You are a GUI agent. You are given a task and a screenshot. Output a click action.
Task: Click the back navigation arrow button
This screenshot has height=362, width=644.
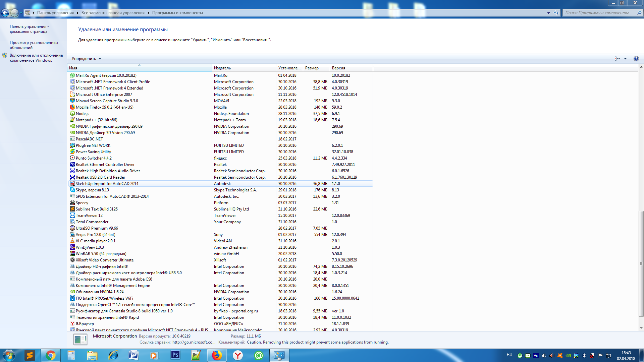click(5, 13)
